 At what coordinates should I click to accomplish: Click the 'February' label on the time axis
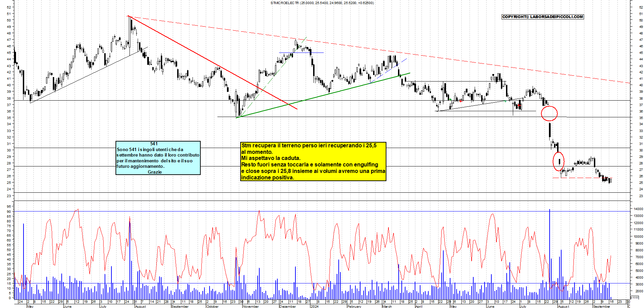tap(354, 306)
